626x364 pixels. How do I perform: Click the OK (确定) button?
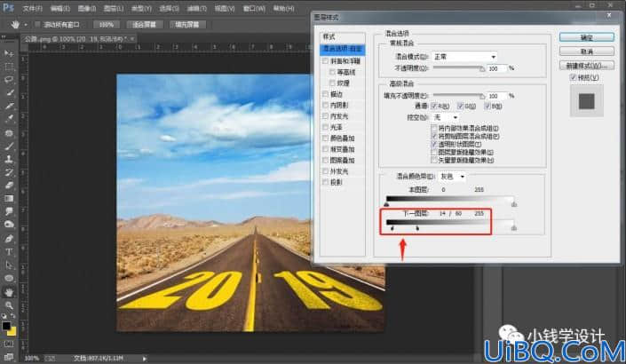[x=586, y=37]
